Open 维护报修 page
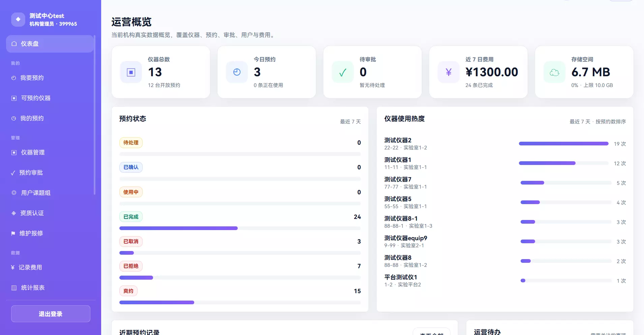 click(x=50, y=233)
